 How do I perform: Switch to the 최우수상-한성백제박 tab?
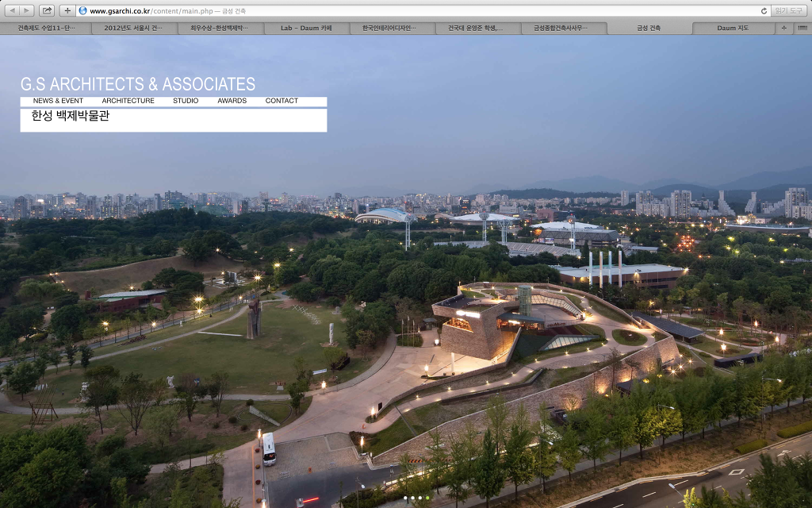click(220, 28)
